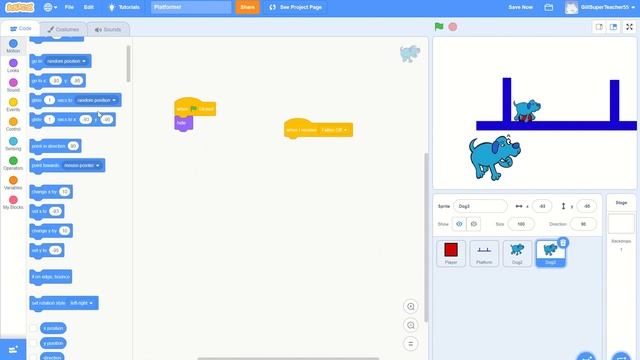Open the when I receive message dropdown
This screenshot has height=360, width=640.
coord(334,130)
